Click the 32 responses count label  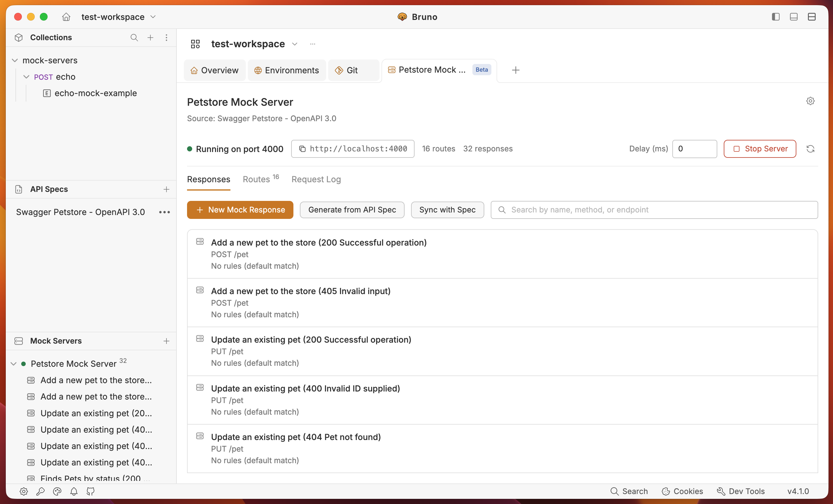click(488, 149)
